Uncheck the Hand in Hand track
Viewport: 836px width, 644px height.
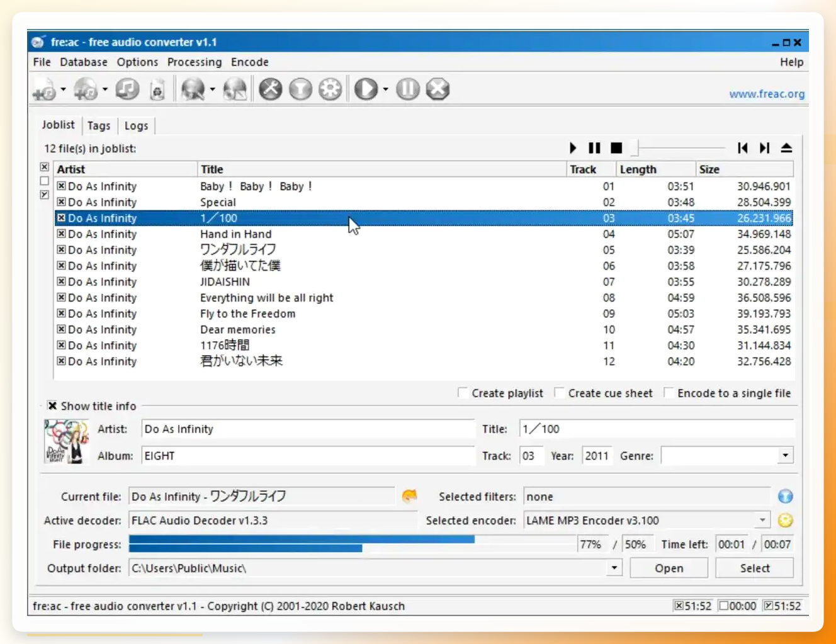(x=61, y=234)
